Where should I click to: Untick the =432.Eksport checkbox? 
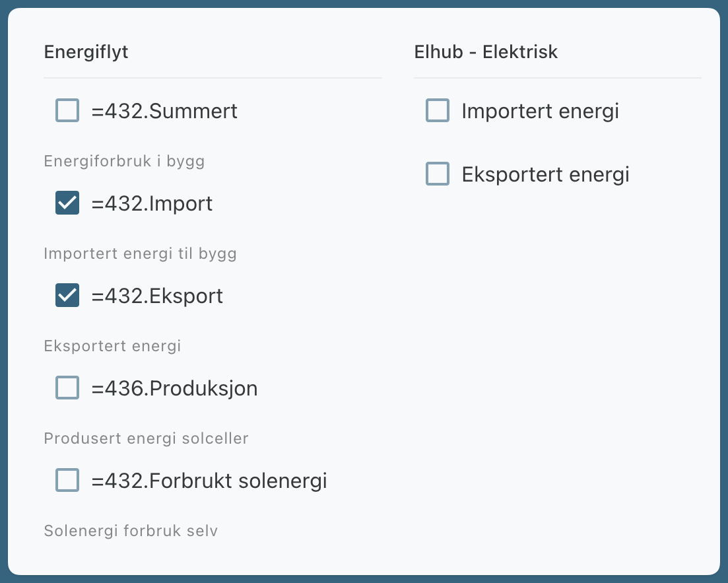click(x=67, y=296)
